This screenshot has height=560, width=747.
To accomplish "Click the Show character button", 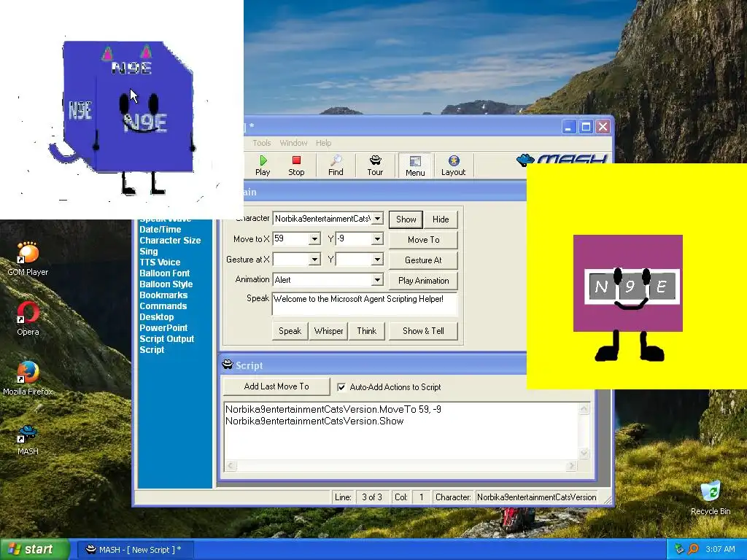I will tap(406, 219).
